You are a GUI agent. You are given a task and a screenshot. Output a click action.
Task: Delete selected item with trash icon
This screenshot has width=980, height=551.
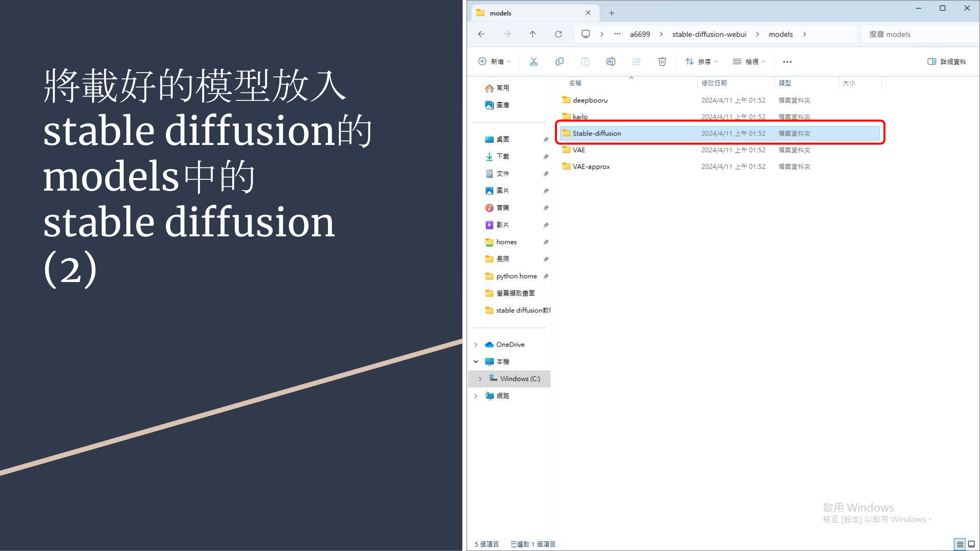click(662, 62)
